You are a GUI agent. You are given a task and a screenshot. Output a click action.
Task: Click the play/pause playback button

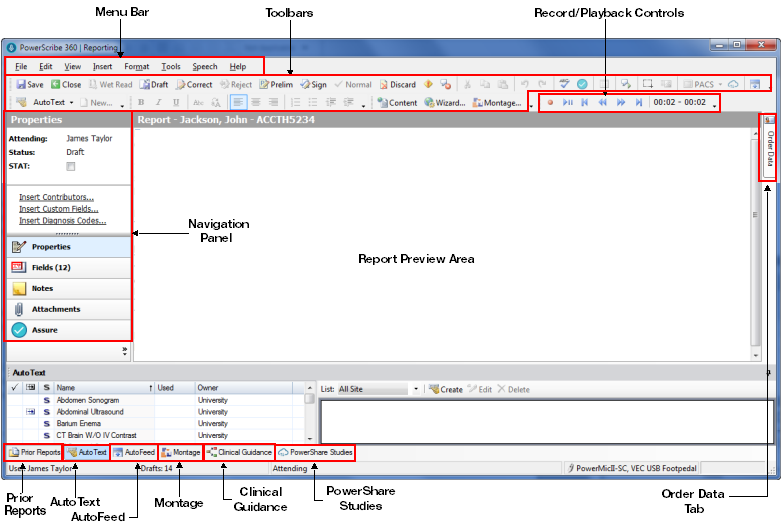(x=568, y=102)
